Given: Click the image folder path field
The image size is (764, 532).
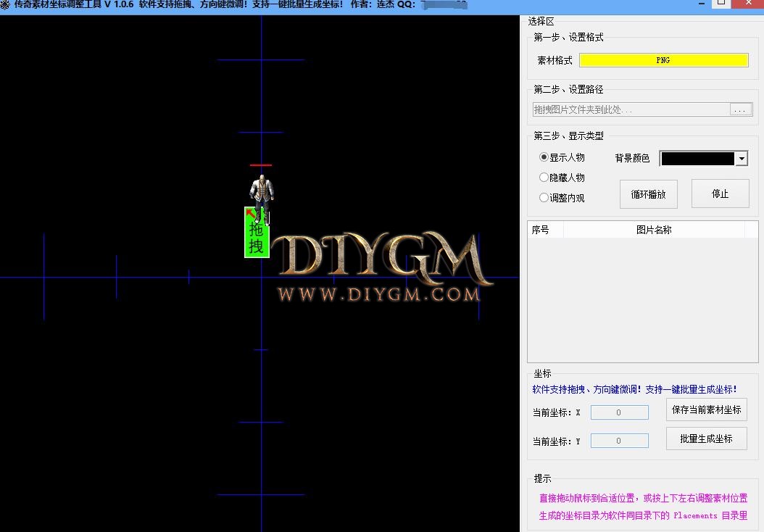Looking at the screenshot, I should click(x=631, y=109).
